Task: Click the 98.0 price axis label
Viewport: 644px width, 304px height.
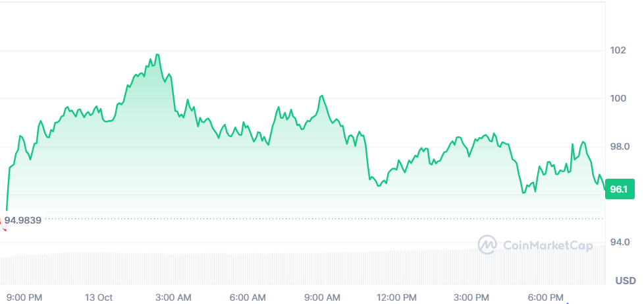Action: [x=620, y=146]
